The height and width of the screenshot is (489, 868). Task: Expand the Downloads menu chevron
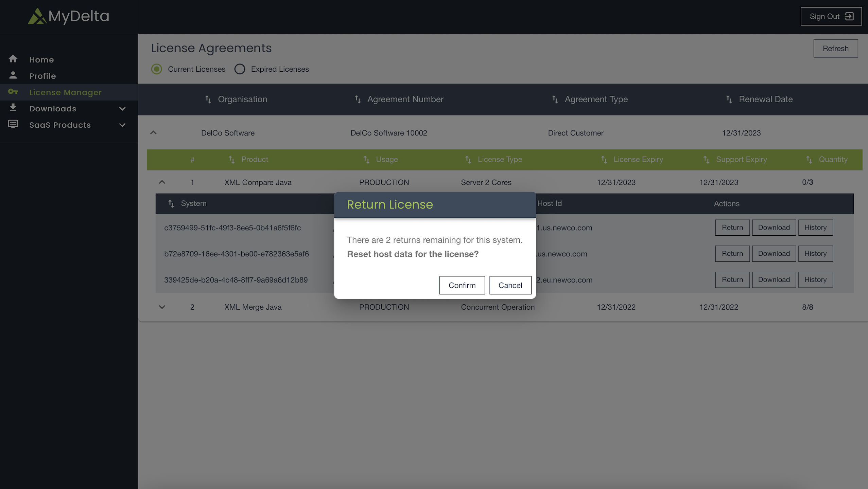click(122, 109)
